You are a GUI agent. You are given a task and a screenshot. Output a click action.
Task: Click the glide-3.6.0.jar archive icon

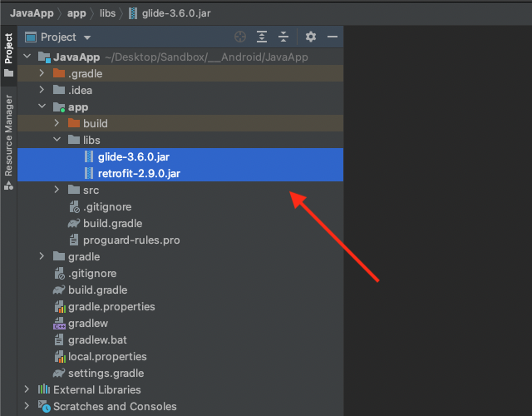(x=89, y=156)
